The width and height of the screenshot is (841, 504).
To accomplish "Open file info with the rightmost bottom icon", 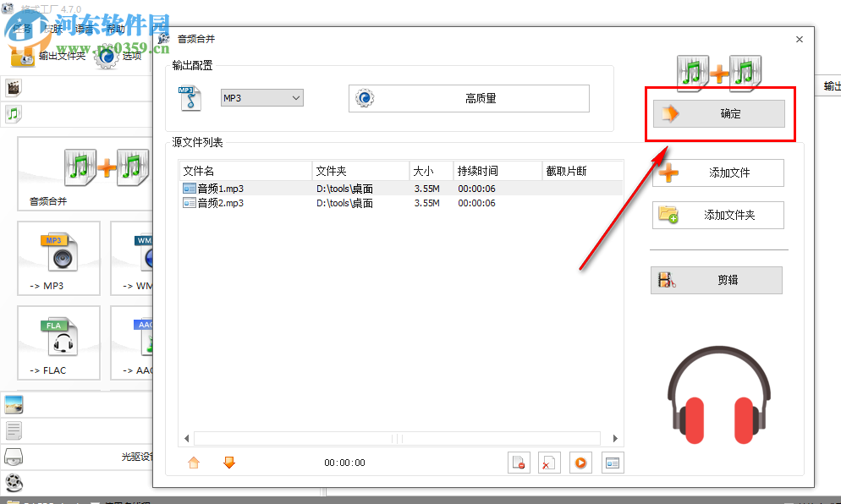I will tap(612, 462).
